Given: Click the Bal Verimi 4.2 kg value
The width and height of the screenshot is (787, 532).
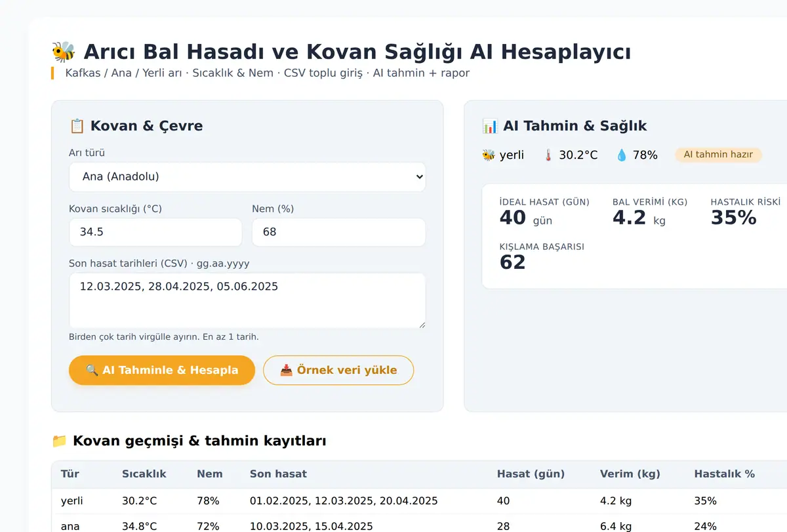Looking at the screenshot, I should coord(639,218).
